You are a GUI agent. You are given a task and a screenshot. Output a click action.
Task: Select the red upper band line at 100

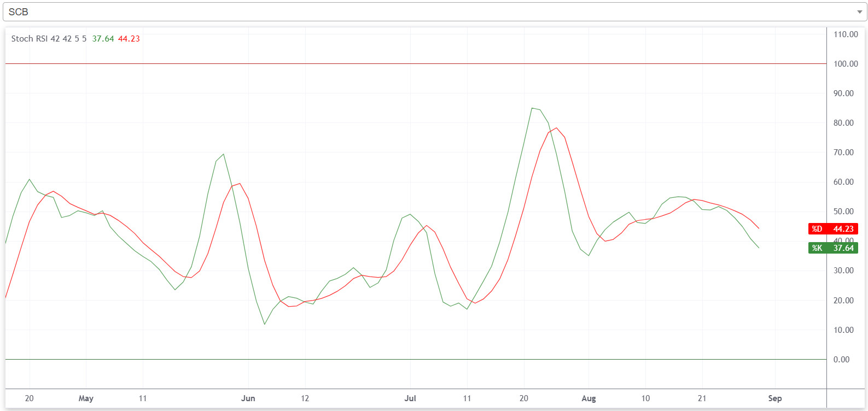383,64
